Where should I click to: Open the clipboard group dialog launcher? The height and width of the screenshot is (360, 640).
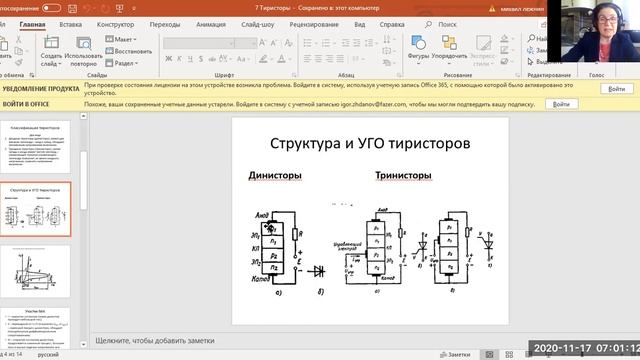[x=32, y=75]
